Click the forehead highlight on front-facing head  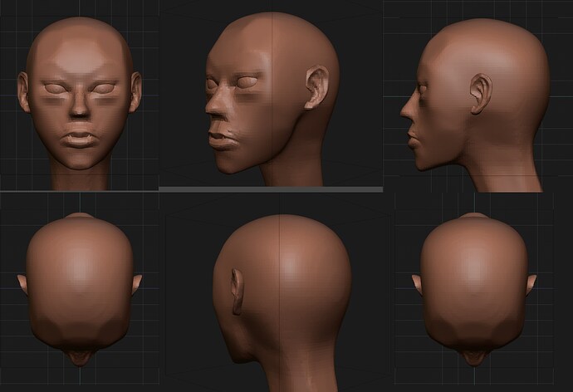point(79,56)
